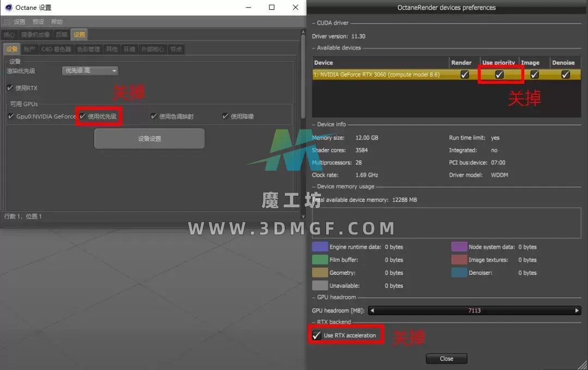This screenshot has width=588, height=370.
Task: Click the right arrow of GPU headroom slider
Action: click(577, 311)
